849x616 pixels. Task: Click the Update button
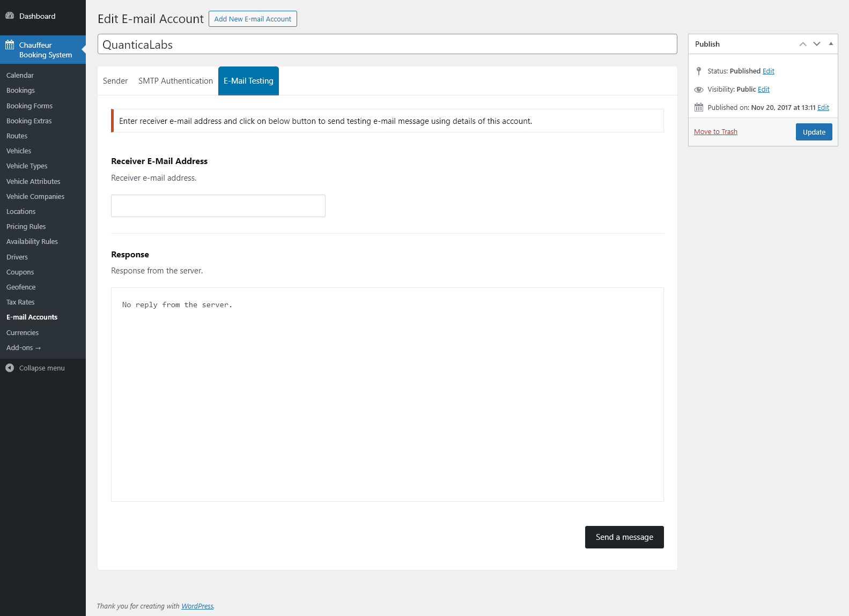pyautogui.click(x=814, y=132)
